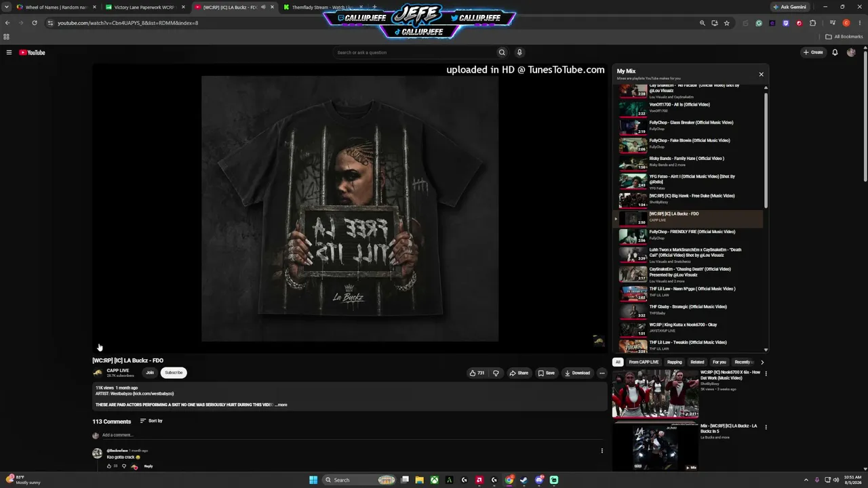Play 'FullyChop - FRIENDLY FIRE' playlist item
The height and width of the screenshot is (488, 868).
pos(689,235)
